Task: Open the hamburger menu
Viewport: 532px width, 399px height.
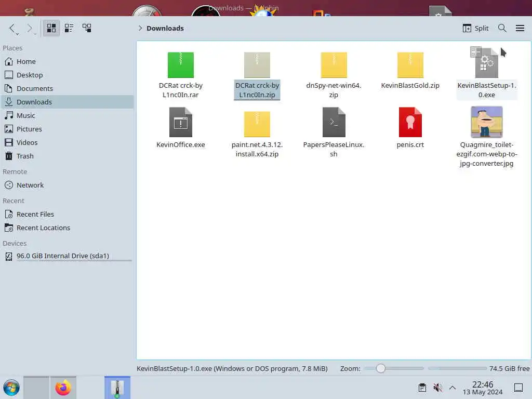Action: (520, 28)
